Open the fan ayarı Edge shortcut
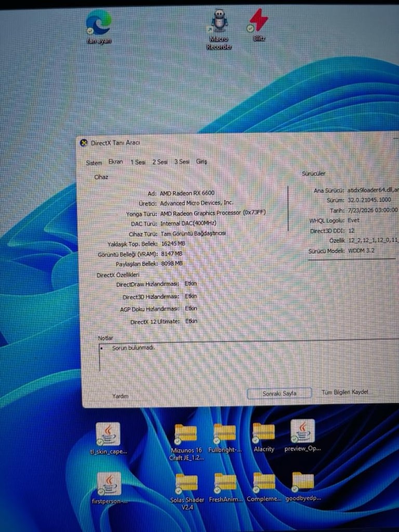Image resolution: width=399 pixels, height=532 pixels. coord(99,26)
